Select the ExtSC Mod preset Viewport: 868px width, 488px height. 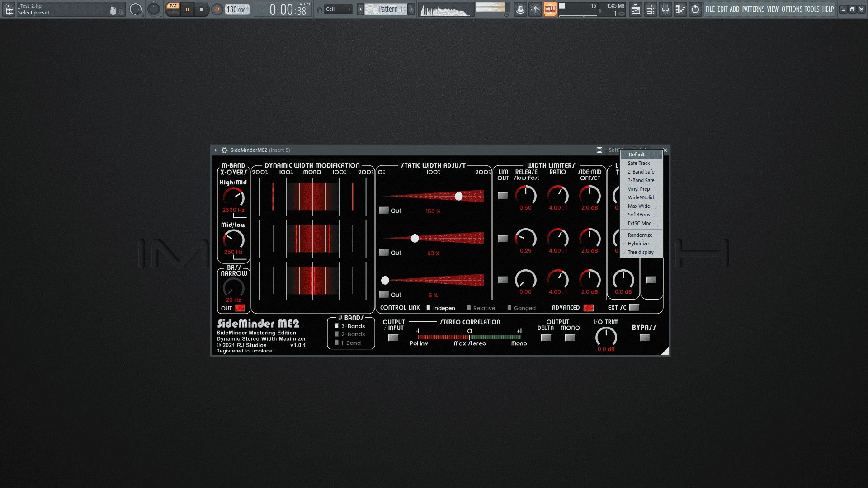641,223
